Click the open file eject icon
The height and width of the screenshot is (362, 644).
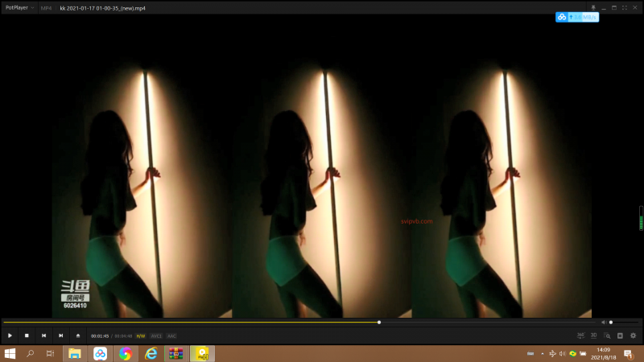pyautogui.click(x=78, y=335)
